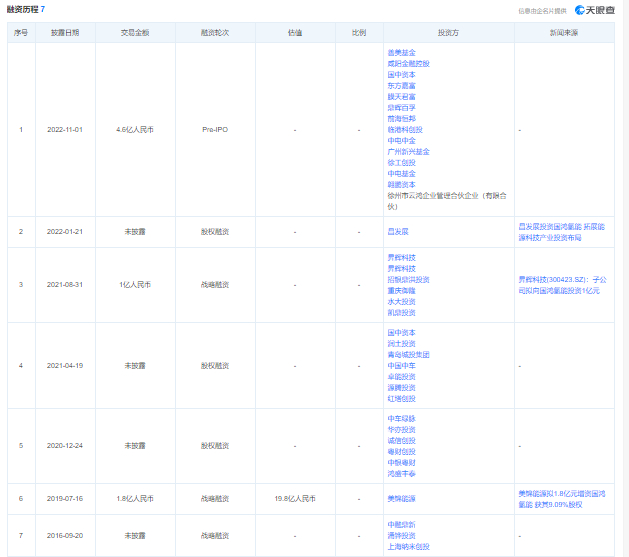The height and width of the screenshot is (557, 629).
Task: Open investor link 鼎晖百孚
Action: click(x=401, y=107)
